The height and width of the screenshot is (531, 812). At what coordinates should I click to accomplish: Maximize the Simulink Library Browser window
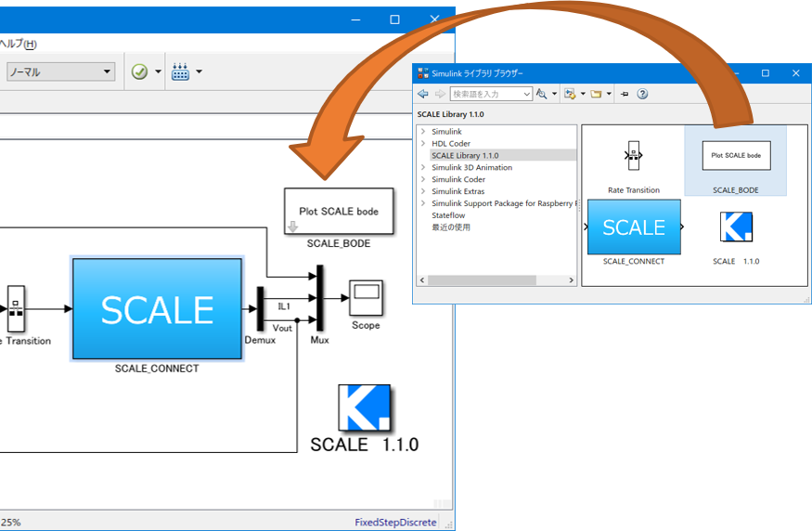point(766,73)
